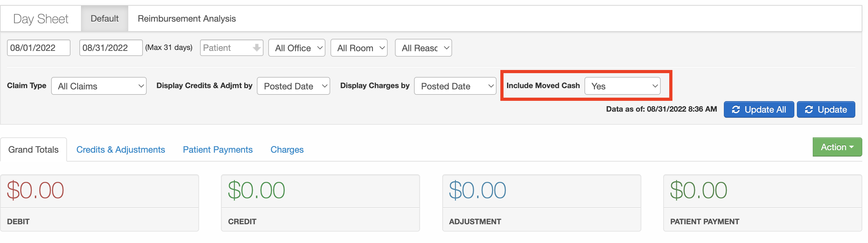Open the All Reason dropdown
This screenshot has width=868, height=243.
[x=423, y=48]
